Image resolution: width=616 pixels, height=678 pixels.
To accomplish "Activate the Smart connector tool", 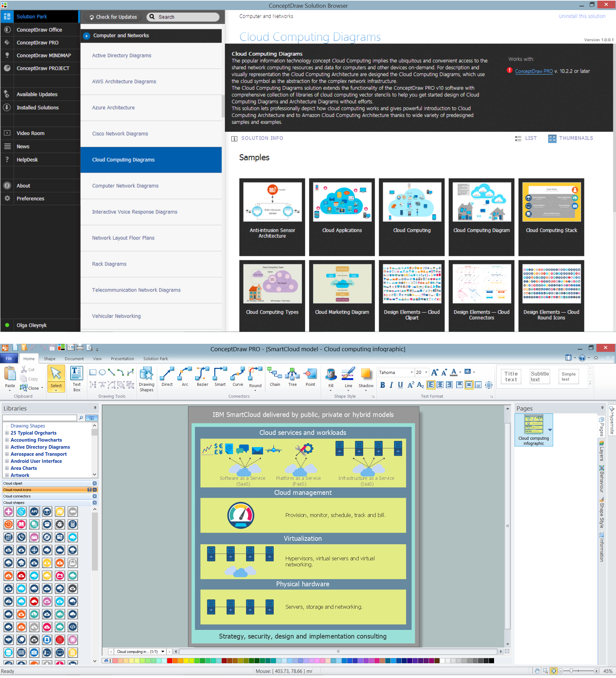I will pos(220,377).
